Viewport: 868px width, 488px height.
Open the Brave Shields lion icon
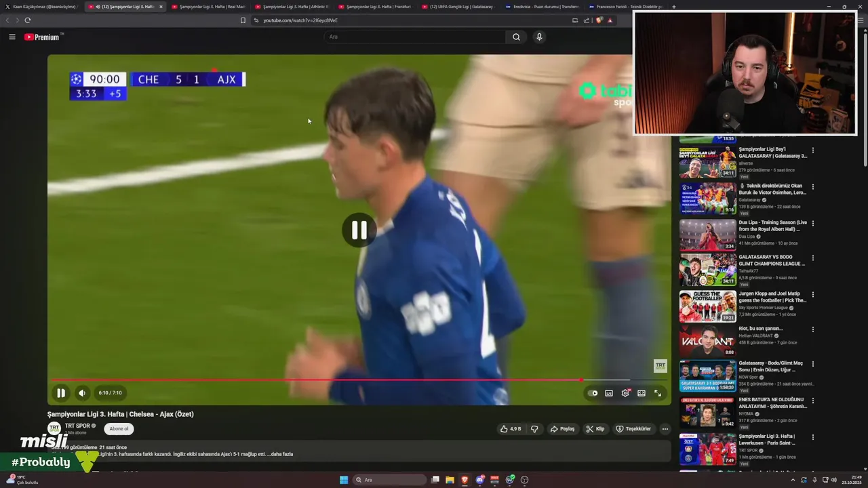click(x=599, y=20)
